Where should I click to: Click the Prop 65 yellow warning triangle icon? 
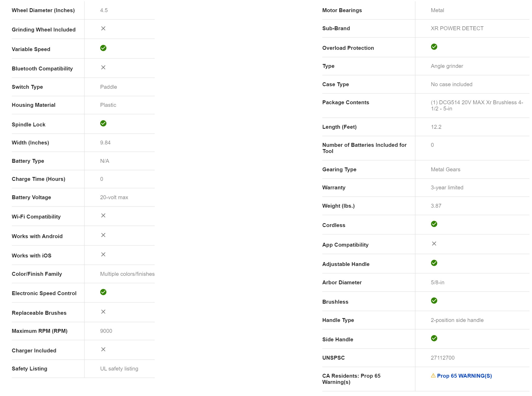coord(433,376)
